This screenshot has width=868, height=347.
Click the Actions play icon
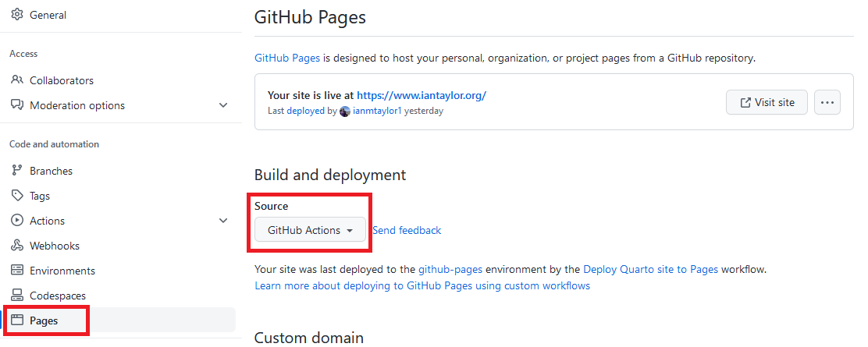[x=17, y=221]
